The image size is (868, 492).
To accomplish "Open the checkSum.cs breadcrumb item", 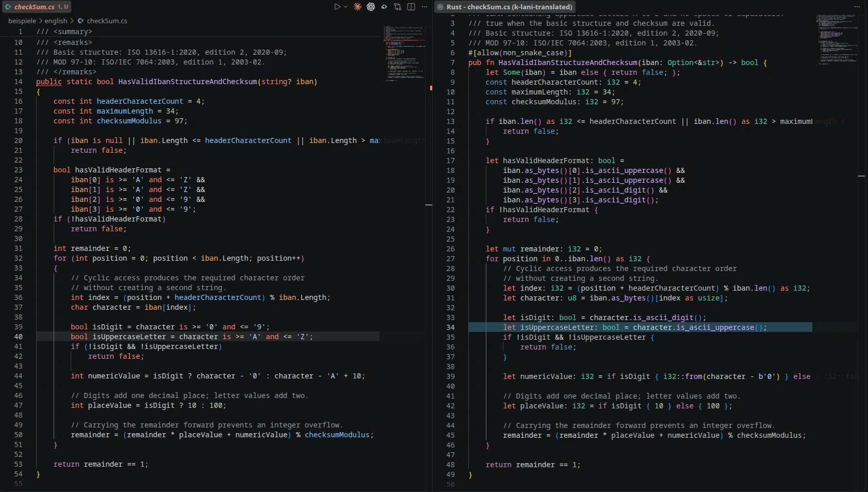I will (107, 21).
